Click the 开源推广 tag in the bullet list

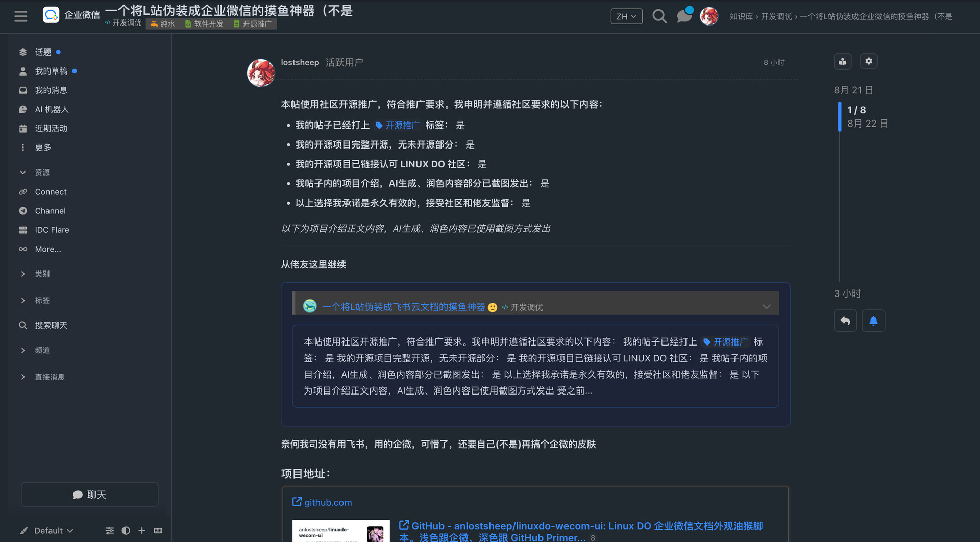click(398, 125)
